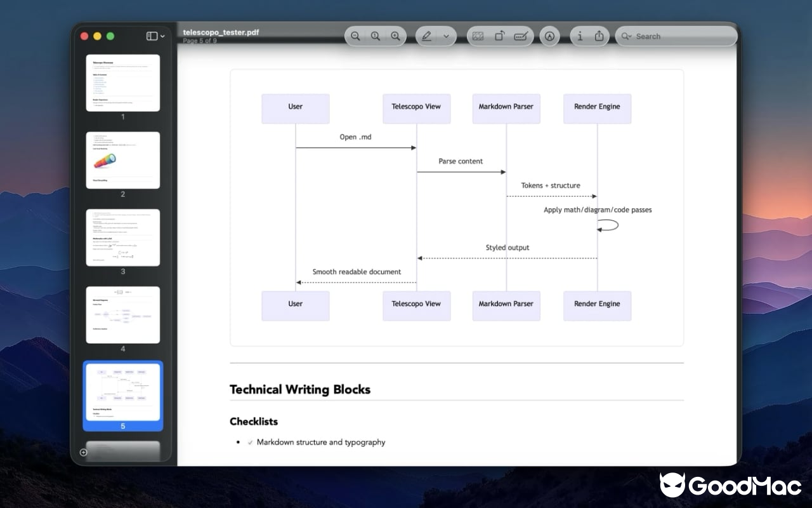Image resolution: width=812 pixels, height=508 pixels.
Task: Reset zoom with the actual size icon
Action: coord(376,36)
